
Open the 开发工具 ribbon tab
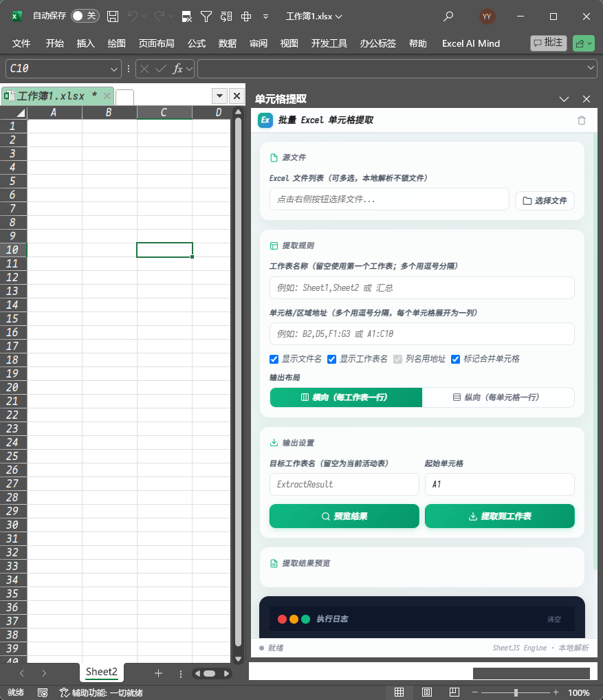pyautogui.click(x=329, y=43)
